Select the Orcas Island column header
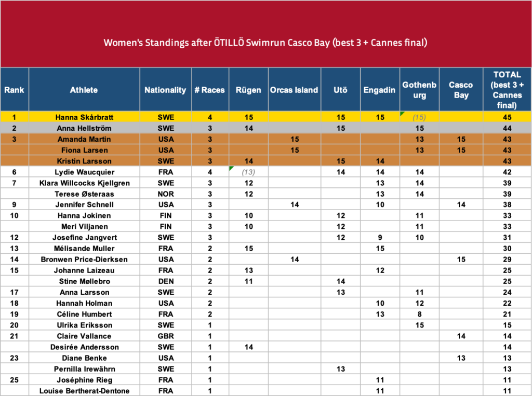 (x=294, y=90)
